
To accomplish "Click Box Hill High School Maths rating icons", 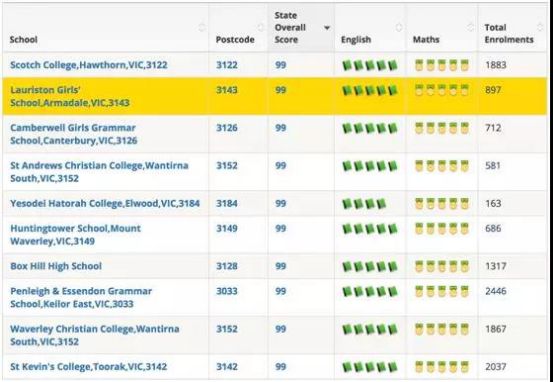I will (442, 266).
